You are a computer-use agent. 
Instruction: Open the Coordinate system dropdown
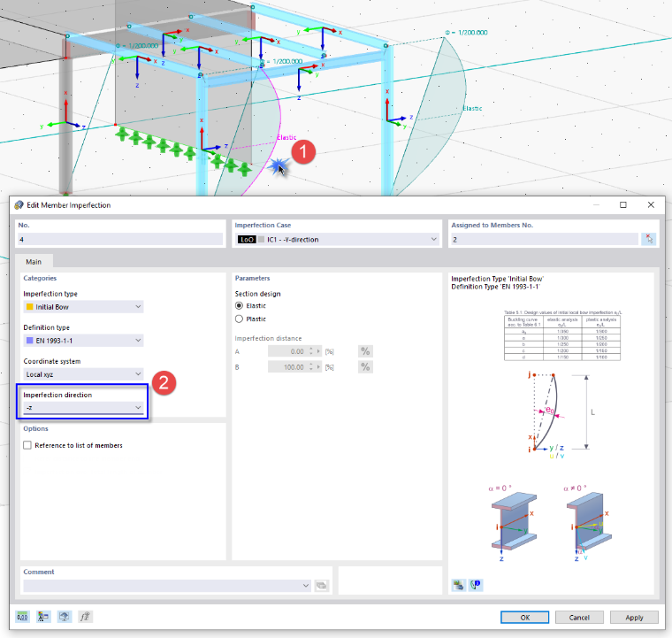click(x=138, y=374)
